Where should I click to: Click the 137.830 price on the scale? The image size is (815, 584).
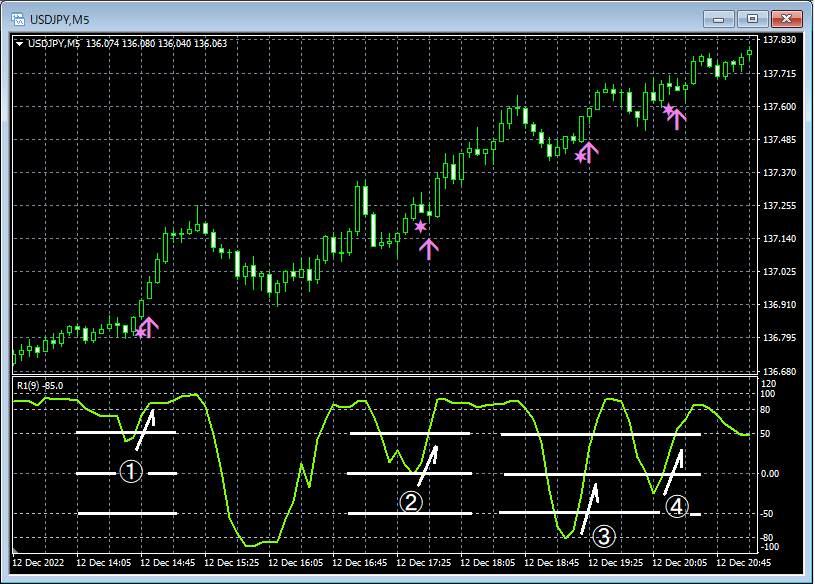click(779, 41)
